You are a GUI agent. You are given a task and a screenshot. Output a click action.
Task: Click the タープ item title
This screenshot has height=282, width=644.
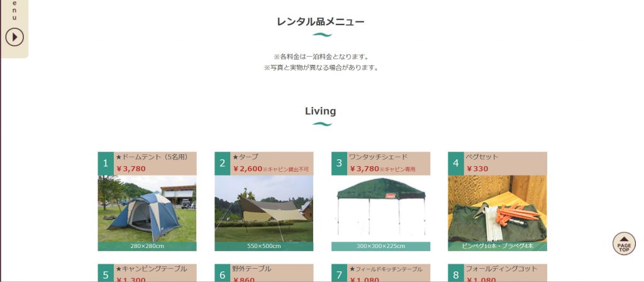pyautogui.click(x=246, y=157)
